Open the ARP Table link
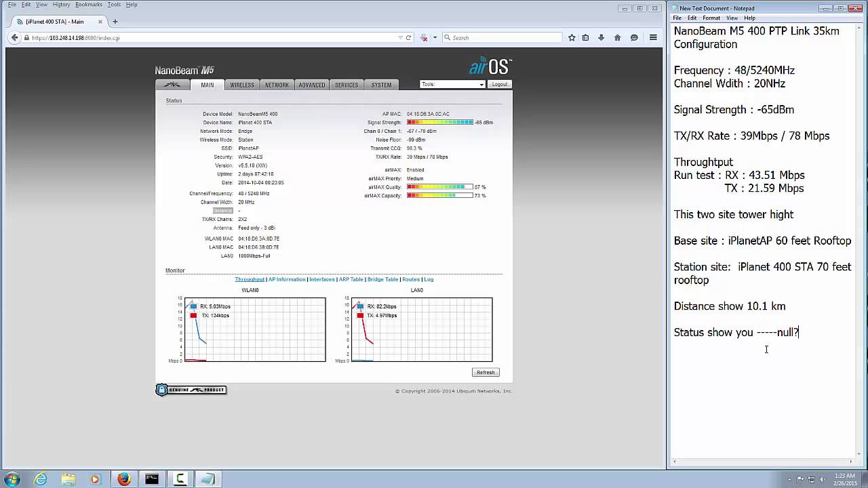The image size is (868, 488). [351, 279]
